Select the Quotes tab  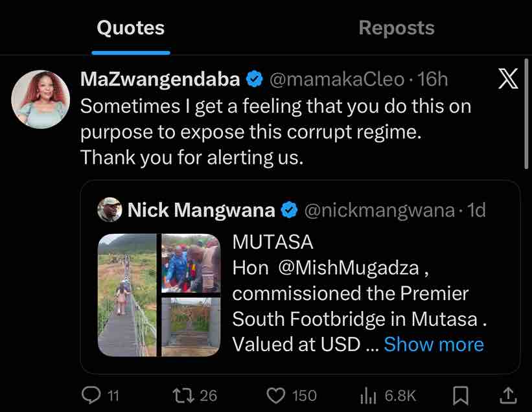(130, 29)
